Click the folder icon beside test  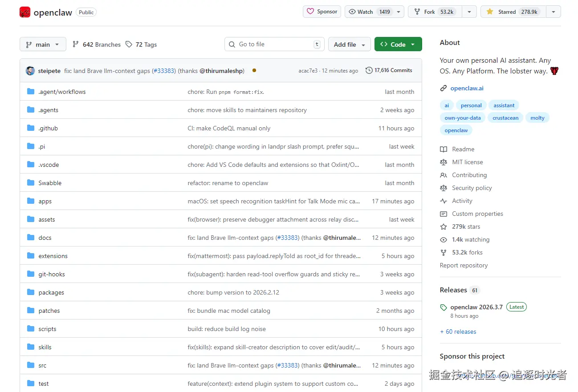point(31,384)
